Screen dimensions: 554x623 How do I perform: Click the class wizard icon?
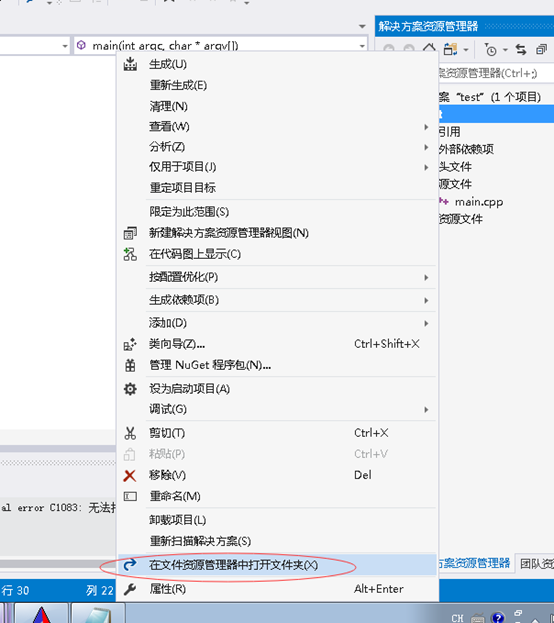coord(130,344)
